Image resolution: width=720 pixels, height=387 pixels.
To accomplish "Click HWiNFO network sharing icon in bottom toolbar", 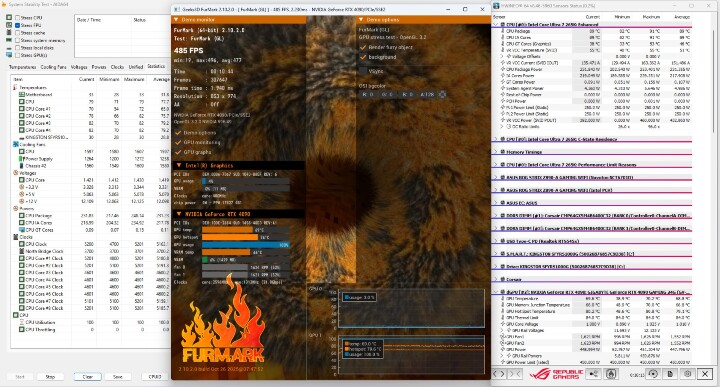I will (593, 374).
